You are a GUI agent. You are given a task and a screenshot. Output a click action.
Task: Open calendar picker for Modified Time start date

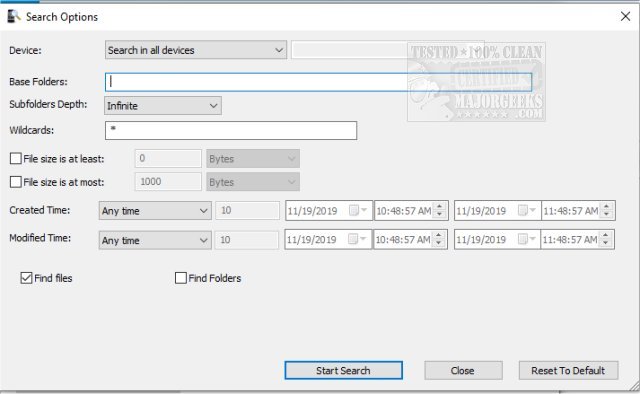357,239
